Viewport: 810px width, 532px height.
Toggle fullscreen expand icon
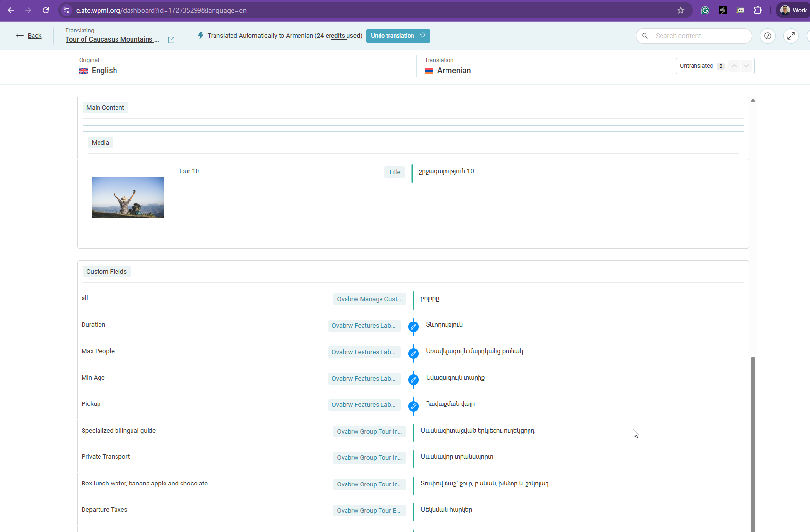click(x=791, y=36)
